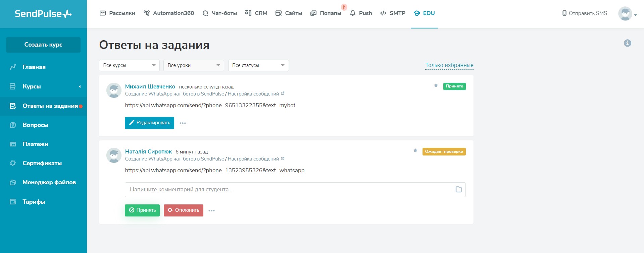The height and width of the screenshot is (253, 644).
Task: Click the Сертификаты sidebar icon
Action: [13, 163]
